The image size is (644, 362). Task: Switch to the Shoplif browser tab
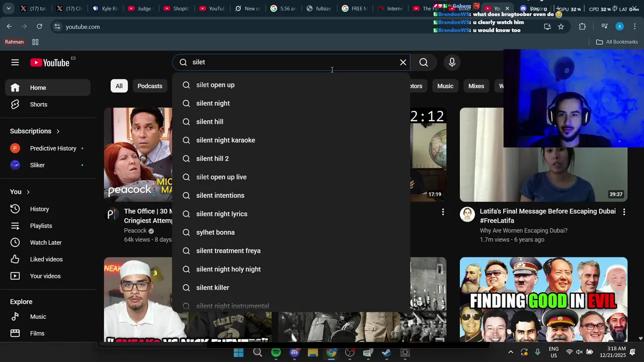coord(176,9)
